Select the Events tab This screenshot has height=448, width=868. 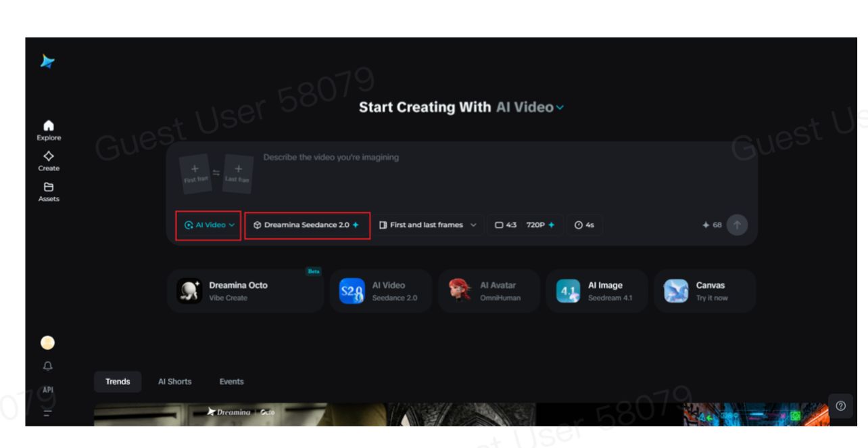click(231, 382)
